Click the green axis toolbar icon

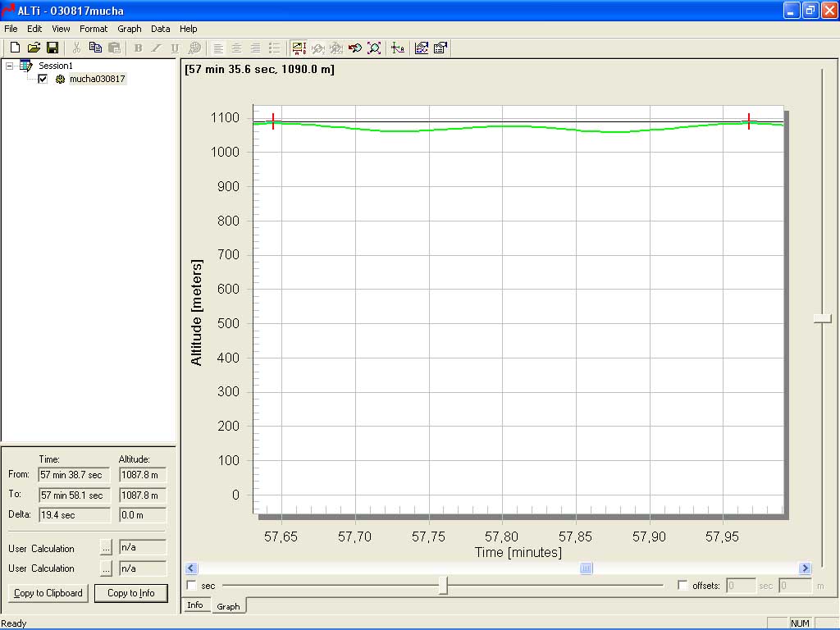tap(398, 48)
